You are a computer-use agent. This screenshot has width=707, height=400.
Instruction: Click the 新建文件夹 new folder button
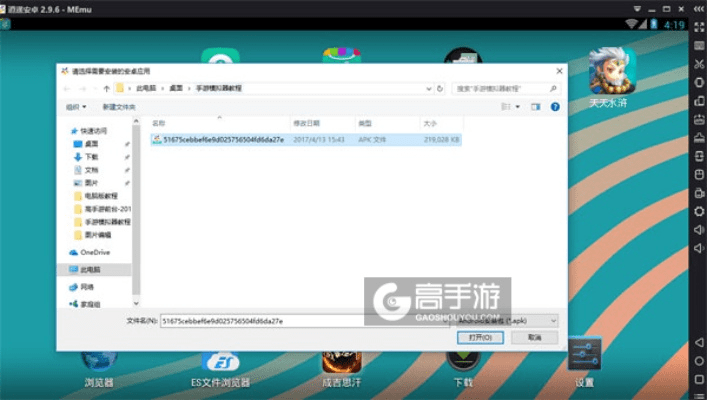(119, 107)
